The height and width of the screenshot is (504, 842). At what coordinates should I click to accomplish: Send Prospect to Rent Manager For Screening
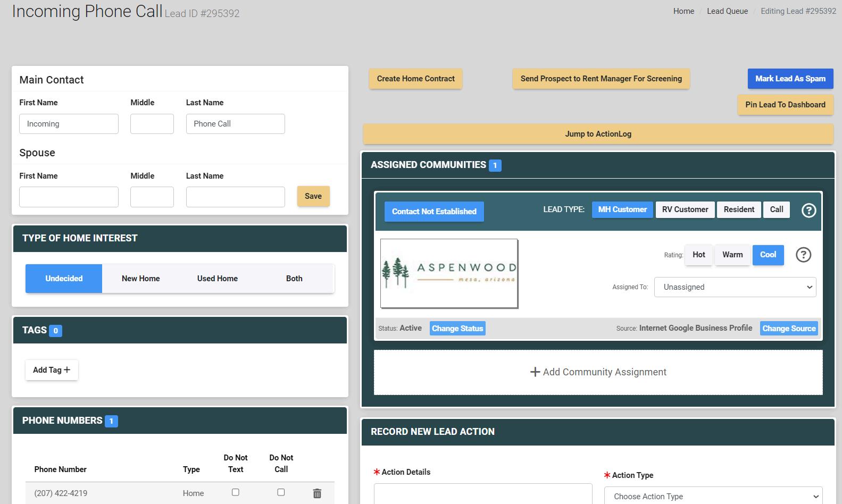pos(601,79)
